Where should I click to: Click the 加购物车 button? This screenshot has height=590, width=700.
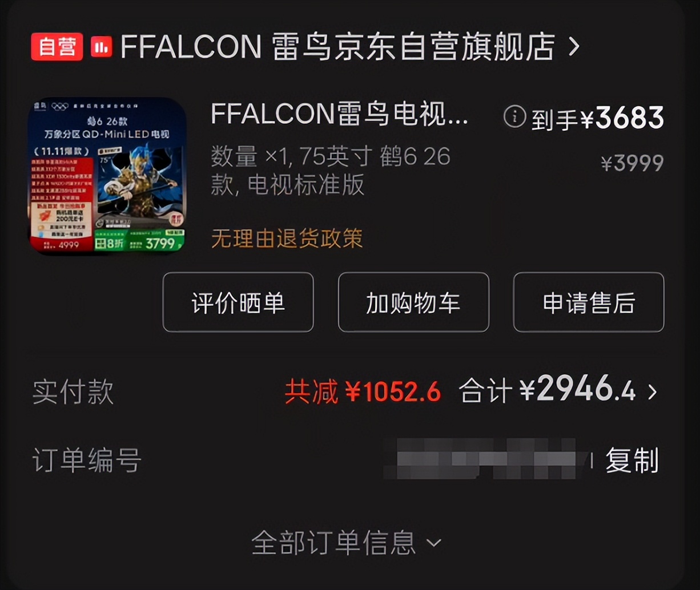pyautogui.click(x=413, y=302)
